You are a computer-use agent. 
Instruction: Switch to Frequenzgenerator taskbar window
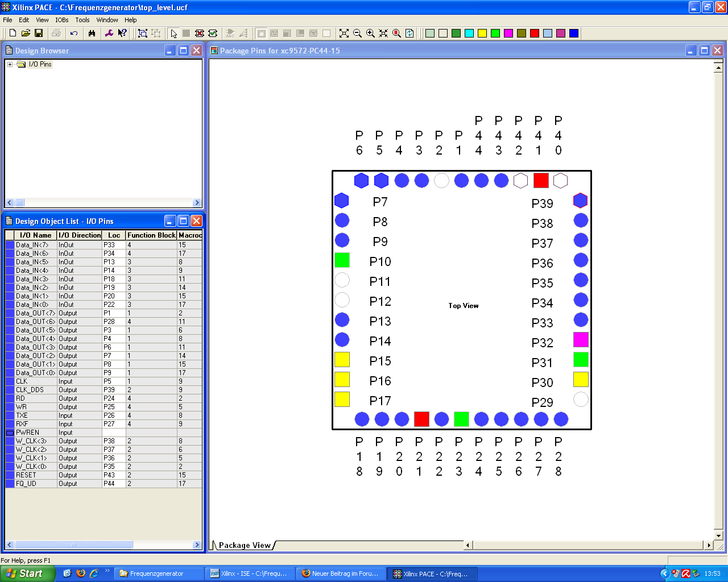point(159,573)
